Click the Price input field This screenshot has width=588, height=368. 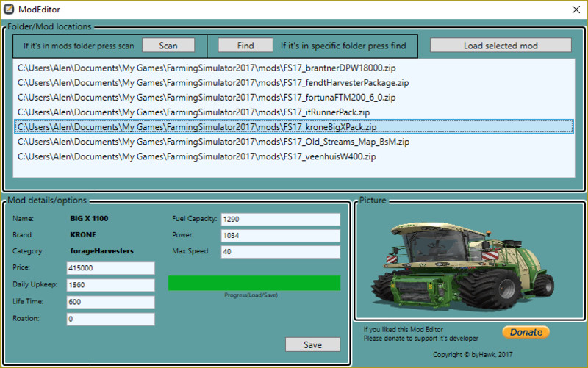(x=110, y=268)
